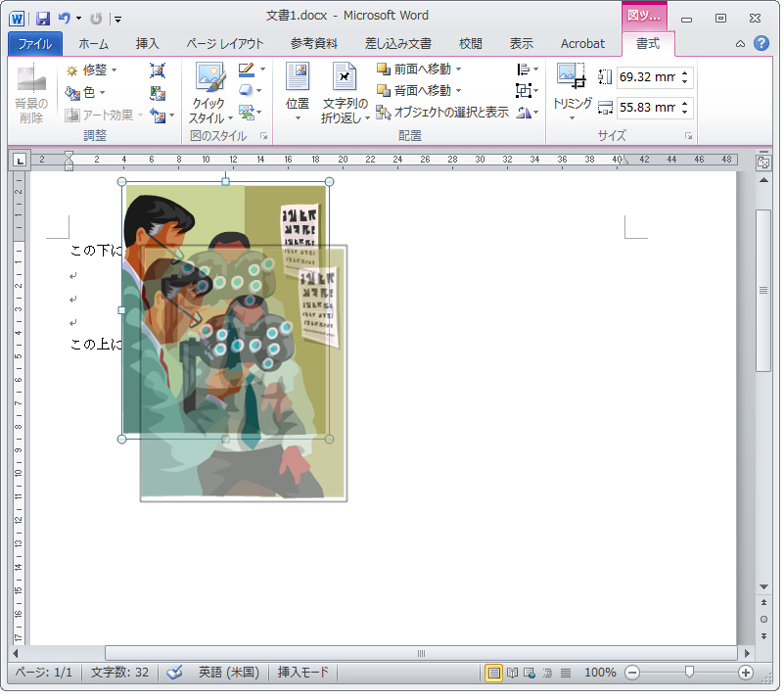This screenshot has height=699, width=784.
Task: Toggle insert mode (挿入モード) in status bar
Action: 303,673
